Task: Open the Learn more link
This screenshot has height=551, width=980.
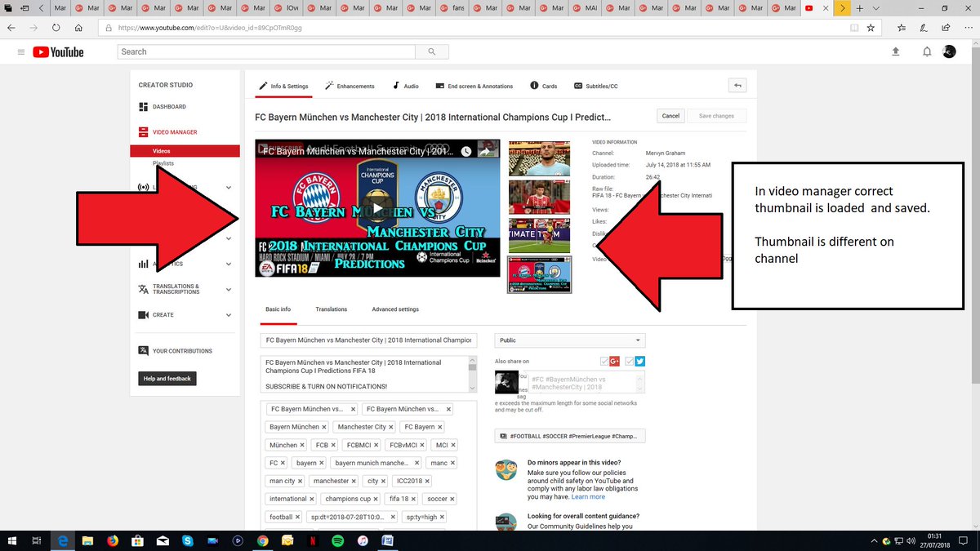Action: 588,496
